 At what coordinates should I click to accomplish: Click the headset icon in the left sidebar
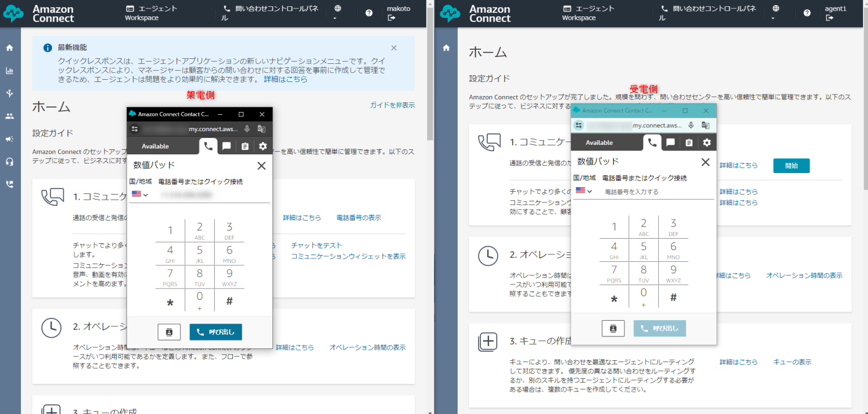coord(9,162)
